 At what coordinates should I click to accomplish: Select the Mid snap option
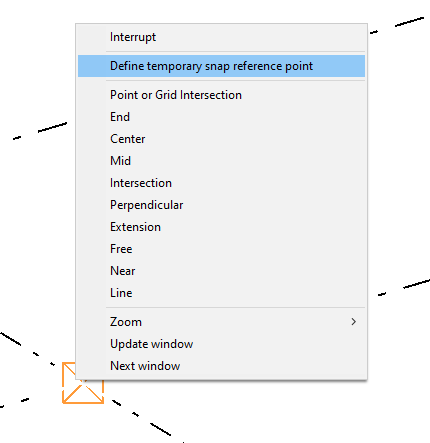(x=221, y=161)
